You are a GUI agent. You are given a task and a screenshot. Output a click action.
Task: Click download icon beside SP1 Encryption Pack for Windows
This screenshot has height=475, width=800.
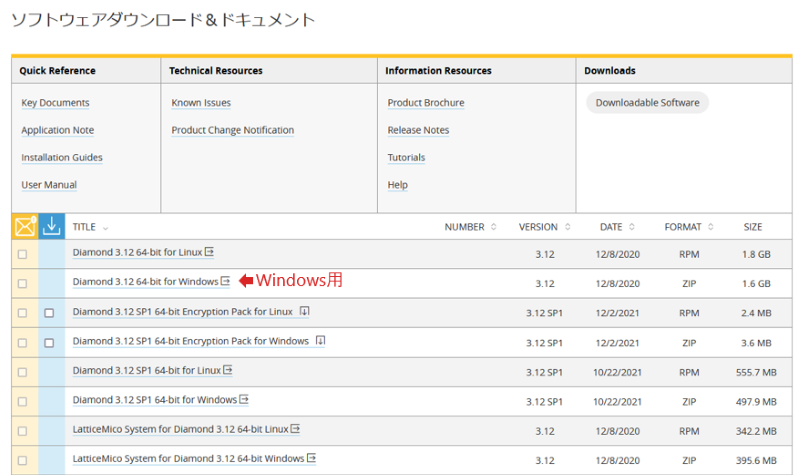point(320,340)
